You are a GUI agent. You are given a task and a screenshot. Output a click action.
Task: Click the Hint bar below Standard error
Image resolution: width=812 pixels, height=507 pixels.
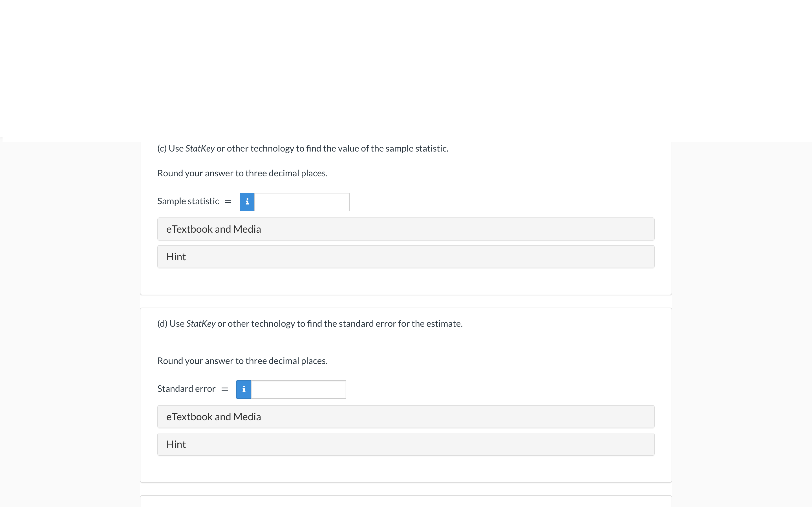tap(405, 444)
